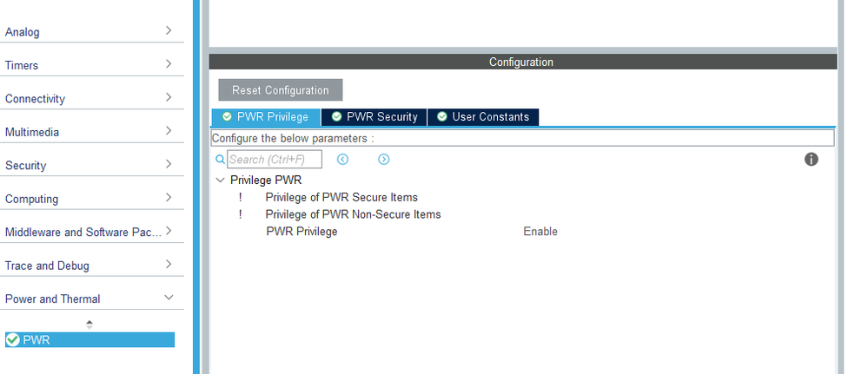Go to next search result arrow

[383, 160]
